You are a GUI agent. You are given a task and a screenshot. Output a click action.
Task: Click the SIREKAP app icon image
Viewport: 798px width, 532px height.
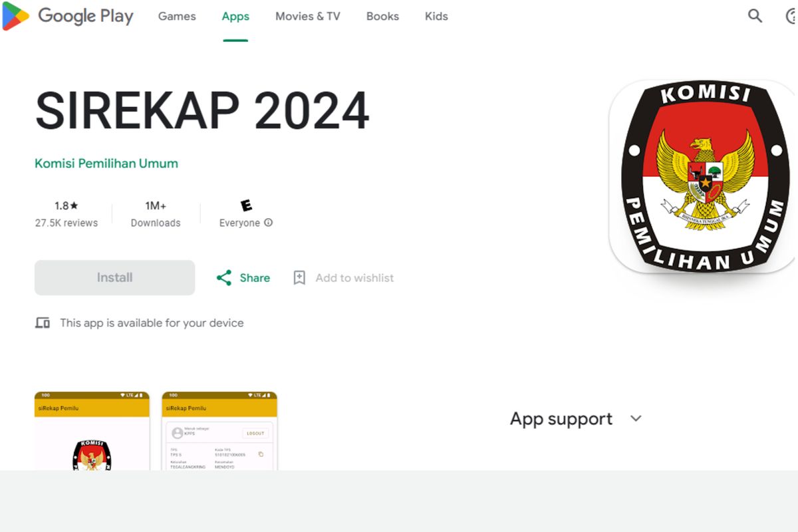[x=704, y=176]
